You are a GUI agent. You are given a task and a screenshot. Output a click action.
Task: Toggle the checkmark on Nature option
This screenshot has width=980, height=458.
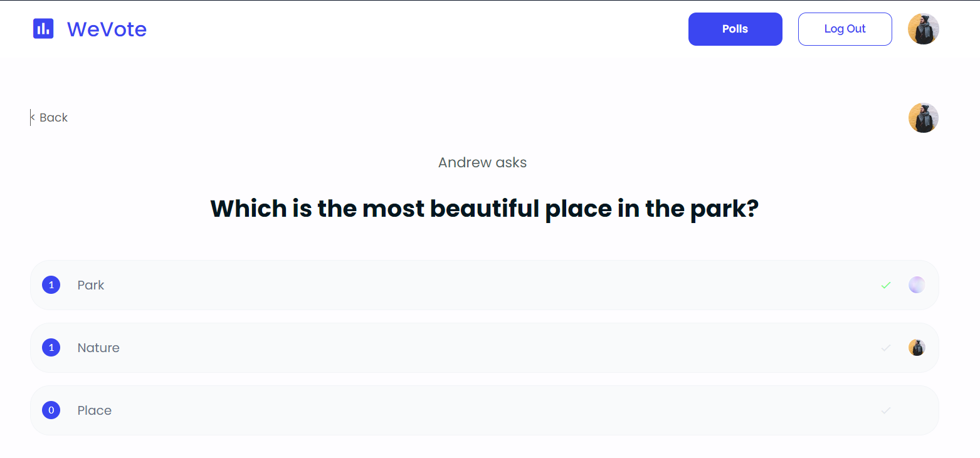click(x=886, y=348)
